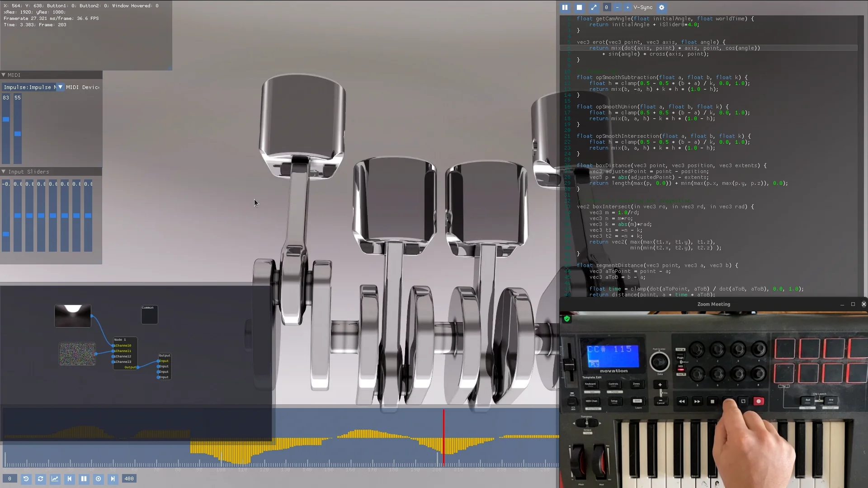This screenshot has width=868, height=488.
Task: Click the Zoom Meeting title bar
Action: [713, 304]
